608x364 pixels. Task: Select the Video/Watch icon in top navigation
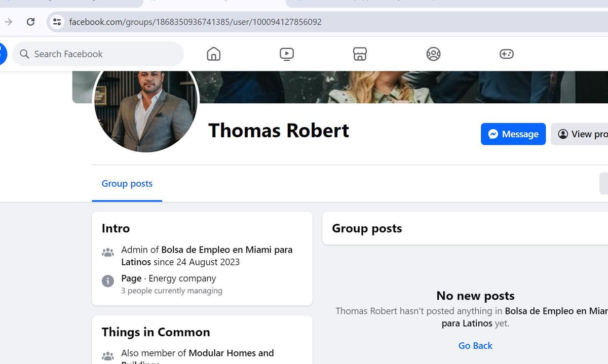pos(286,54)
